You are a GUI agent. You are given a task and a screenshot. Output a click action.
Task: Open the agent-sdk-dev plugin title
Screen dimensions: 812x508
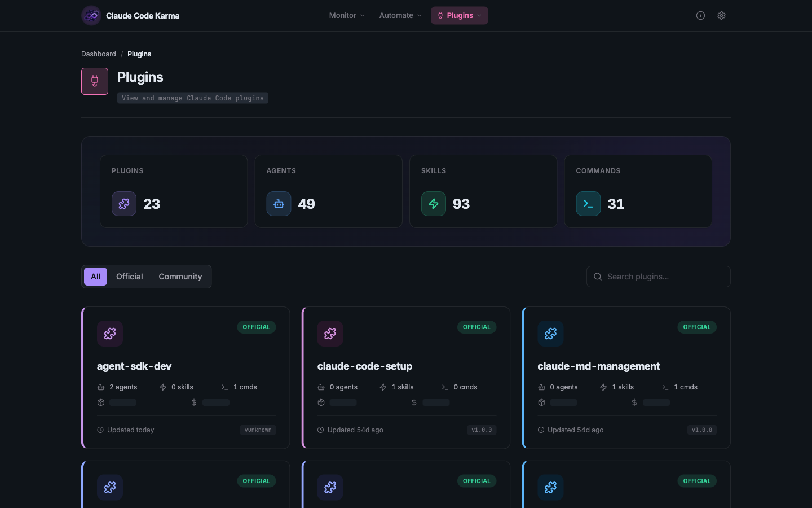[x=134, y=366]
